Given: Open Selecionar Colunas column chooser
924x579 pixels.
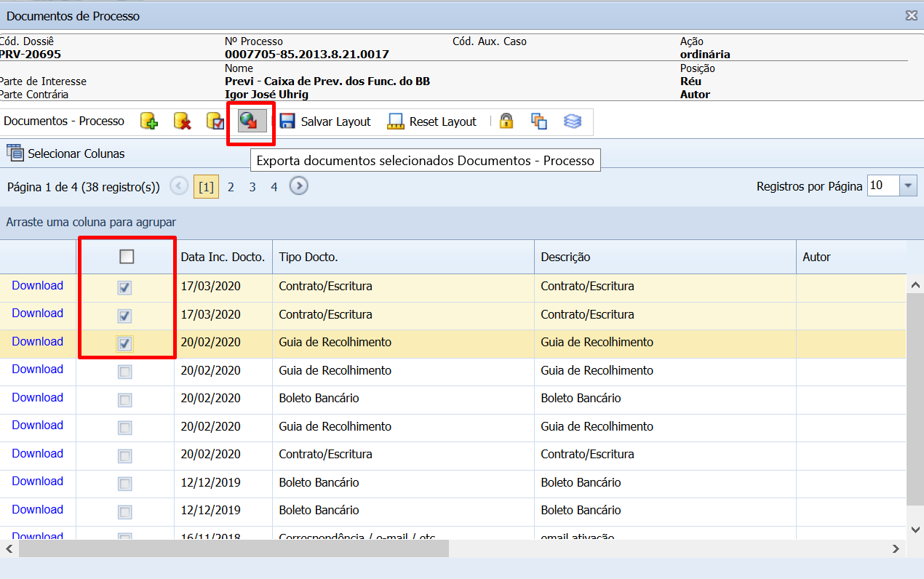Looking at the screenshot, I should [x=65, y=153].
